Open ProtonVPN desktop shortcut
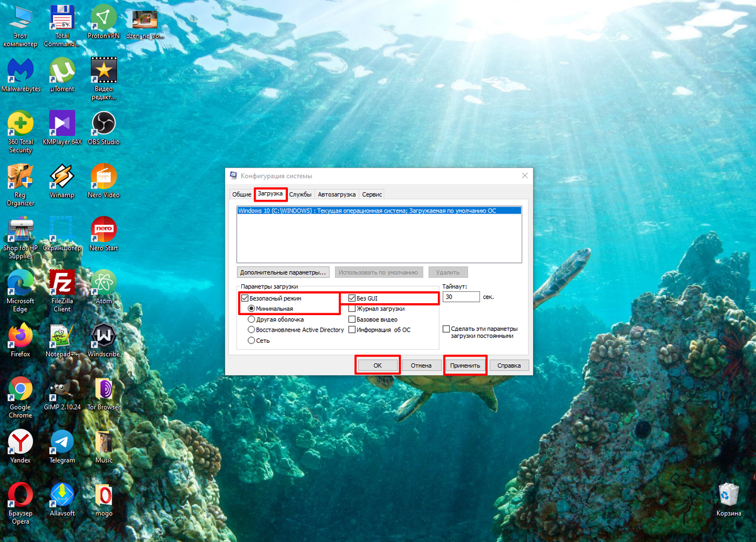756x542 pixels. [x=103, y=23]
